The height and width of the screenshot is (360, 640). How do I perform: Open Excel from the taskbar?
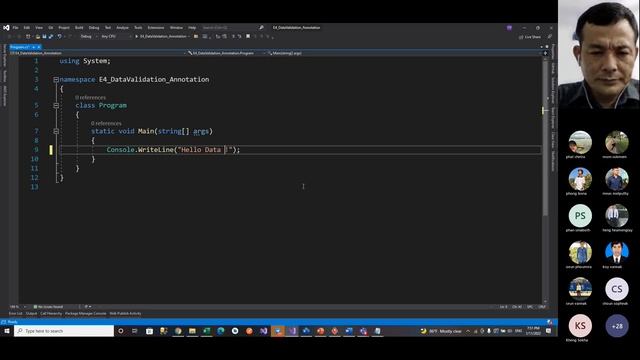pos(206,331)
